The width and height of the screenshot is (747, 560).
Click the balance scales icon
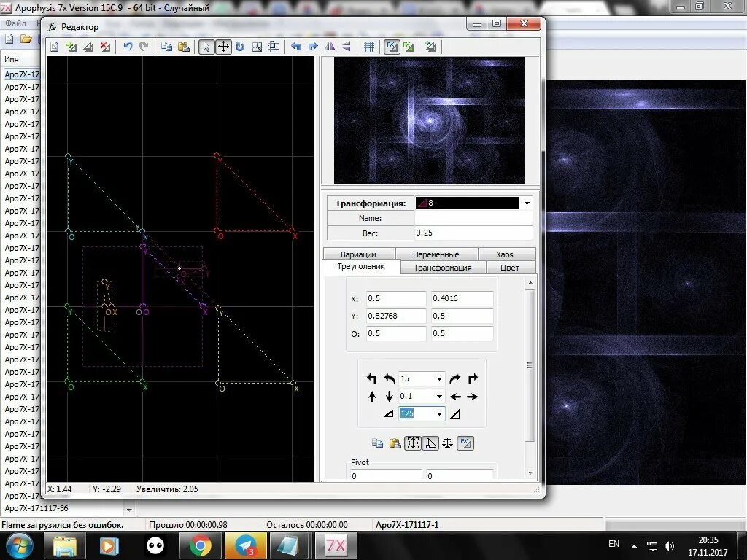point(448,443)
